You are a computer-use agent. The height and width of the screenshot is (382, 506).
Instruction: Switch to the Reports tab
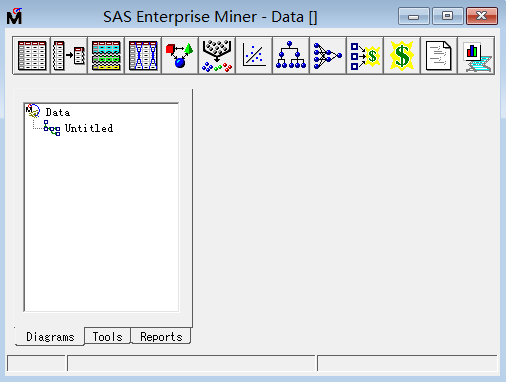[161, 336]
